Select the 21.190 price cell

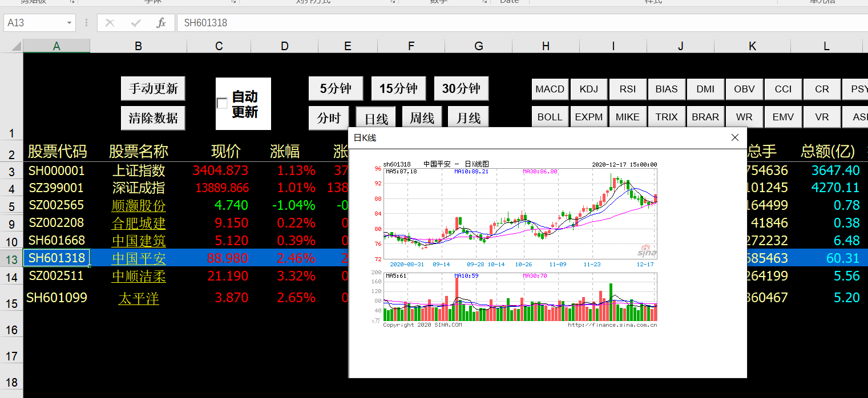(220, 276)
